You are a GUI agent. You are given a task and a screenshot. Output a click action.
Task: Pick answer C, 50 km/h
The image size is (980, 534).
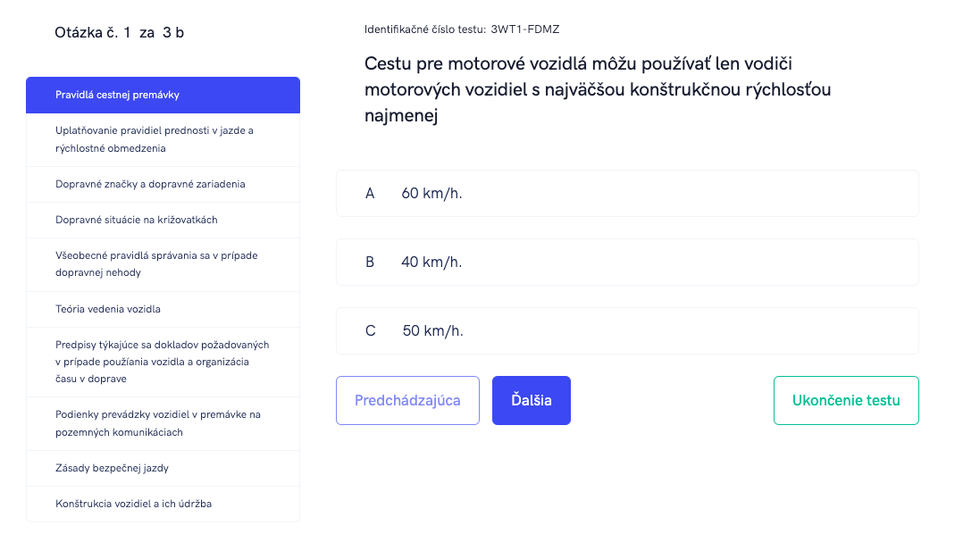click(627, 330)
